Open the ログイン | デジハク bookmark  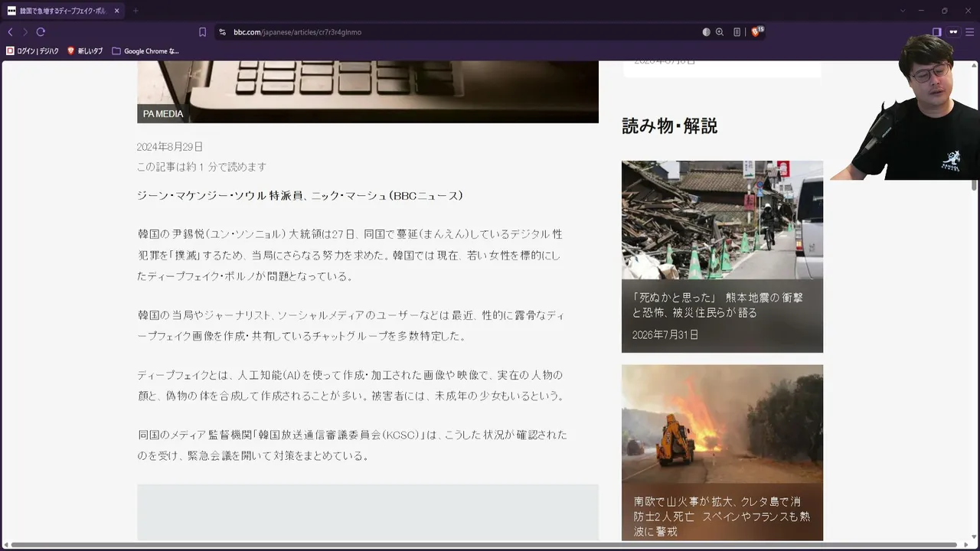point(32,51)
